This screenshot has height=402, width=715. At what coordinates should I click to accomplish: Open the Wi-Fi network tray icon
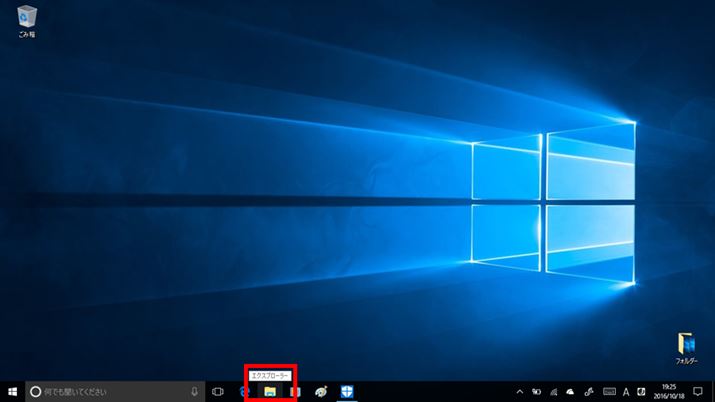click(553, 391)
